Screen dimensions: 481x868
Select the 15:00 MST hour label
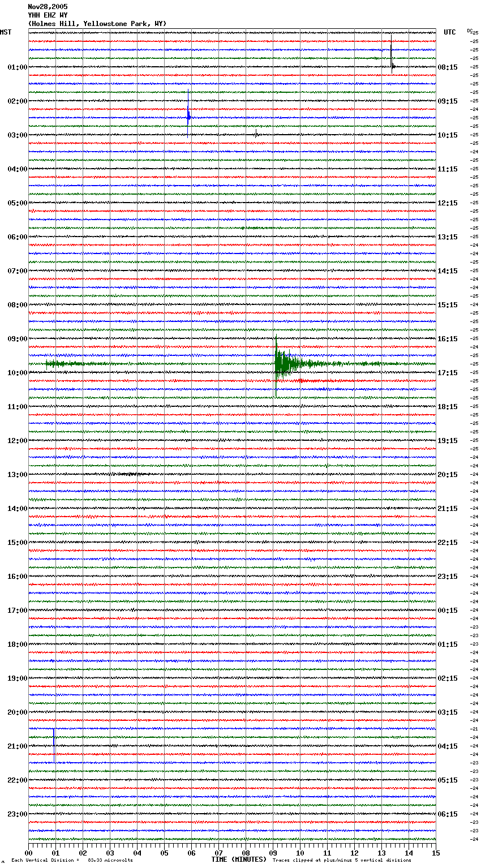(17, 543)
